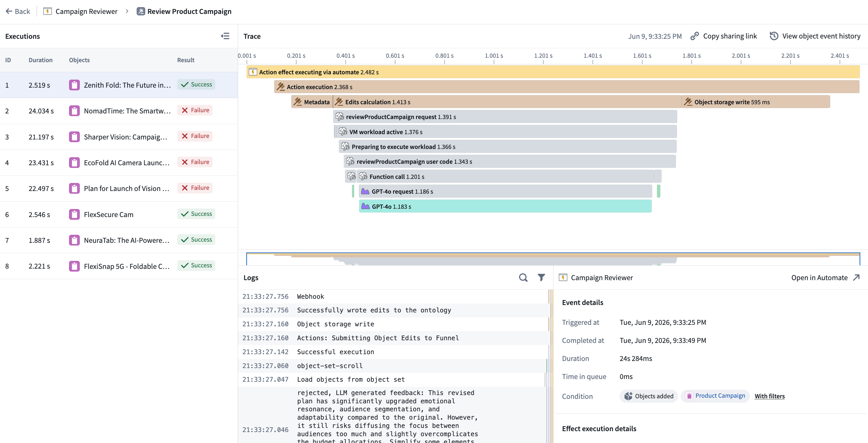Select execution 2 NomadTime row
This screenshot has height=443, width=868.
pos(119,111)
